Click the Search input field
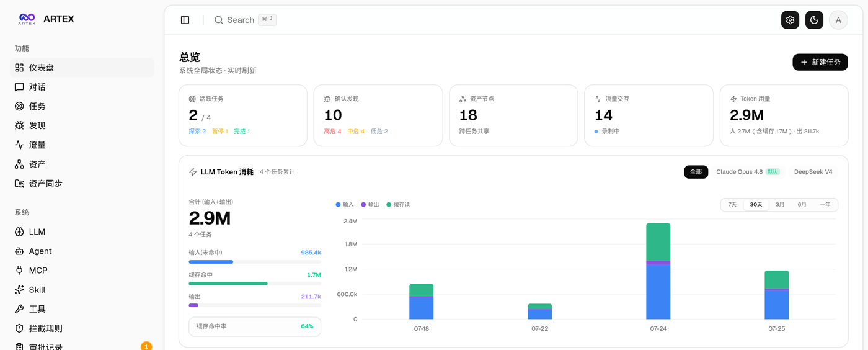Viewport: 868px width, 350px height. [x=246, y=20]
